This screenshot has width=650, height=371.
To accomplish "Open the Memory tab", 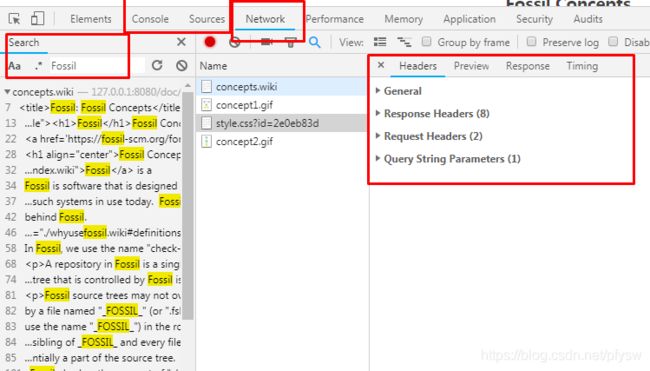I will (x=403, y=19).
